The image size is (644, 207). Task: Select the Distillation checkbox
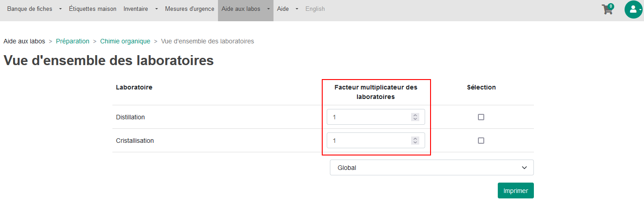tap(481, 117)
